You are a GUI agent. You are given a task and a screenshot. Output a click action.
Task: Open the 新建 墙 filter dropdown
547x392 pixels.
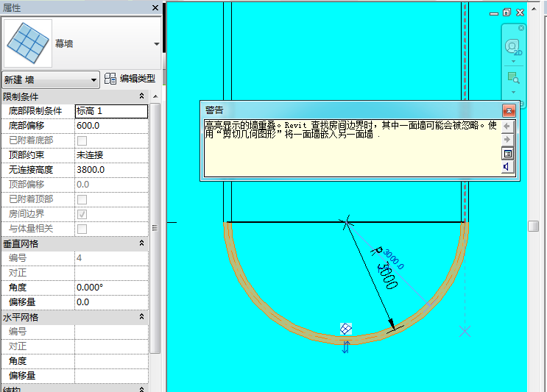pos(51,79)
